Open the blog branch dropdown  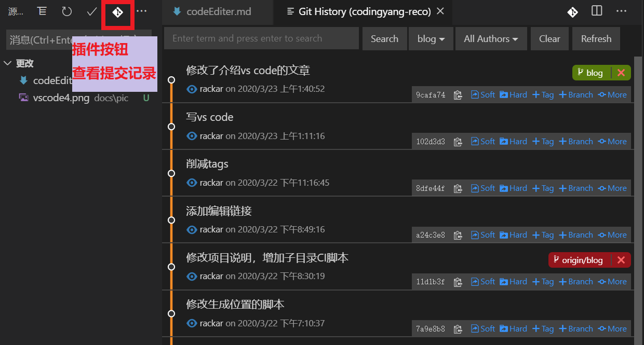click(431, 39)
